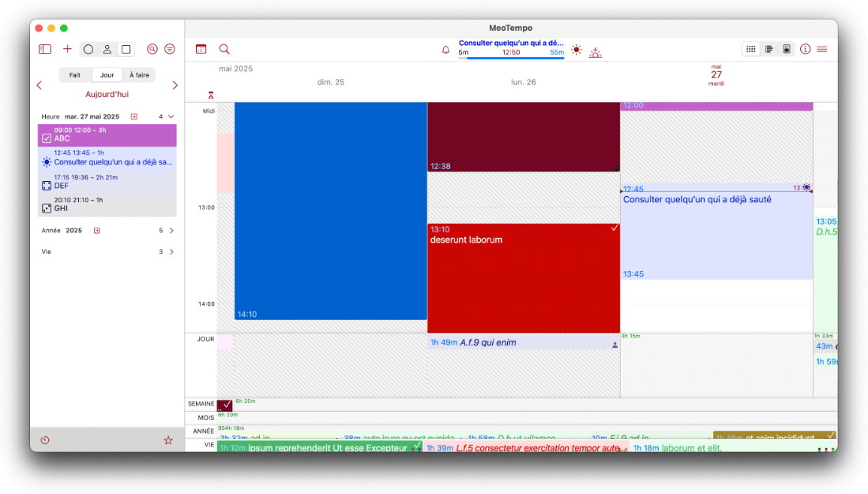This screenshot has height=494, width=868.
Task: Open the info panel icon
Action: (805, 49)
